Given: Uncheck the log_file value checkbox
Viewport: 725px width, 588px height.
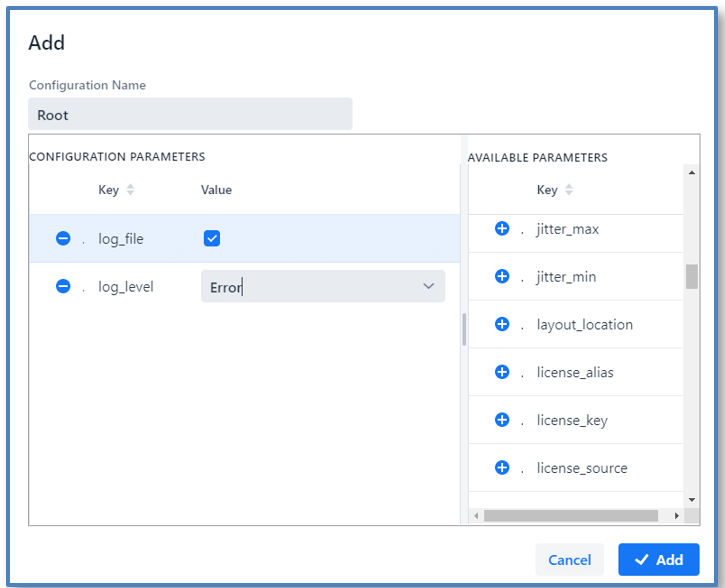Looking at the screenshot, I should pos(212,239).
